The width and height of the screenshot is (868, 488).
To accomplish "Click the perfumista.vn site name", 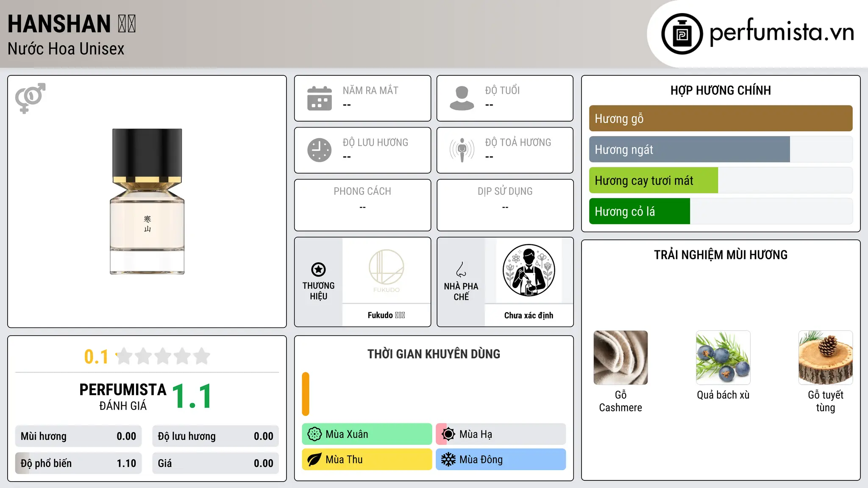I will click(782, 32).
